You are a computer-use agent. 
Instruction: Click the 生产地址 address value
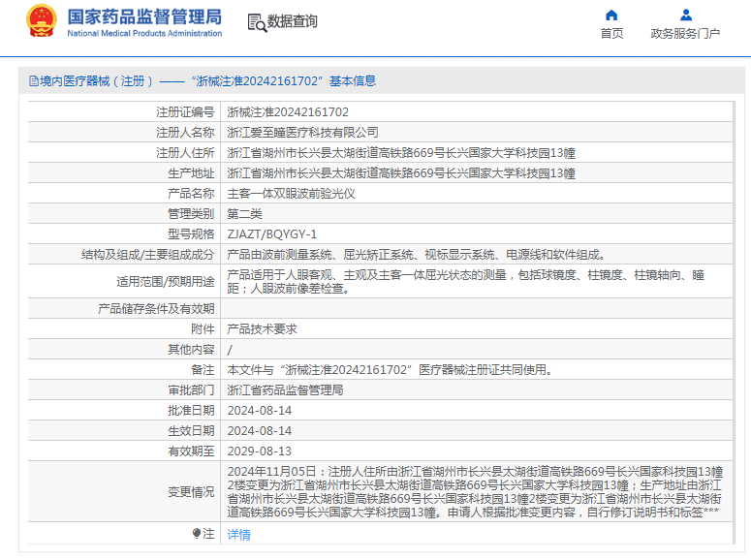(x=401, y=172)
